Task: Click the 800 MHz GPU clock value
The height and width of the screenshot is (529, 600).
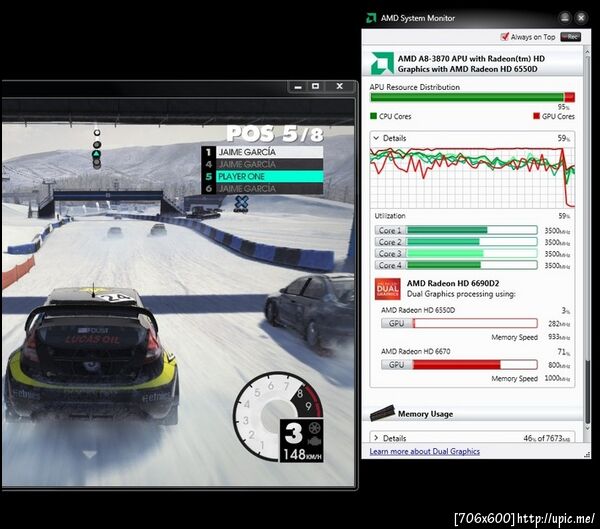Action: click(559, 365)
